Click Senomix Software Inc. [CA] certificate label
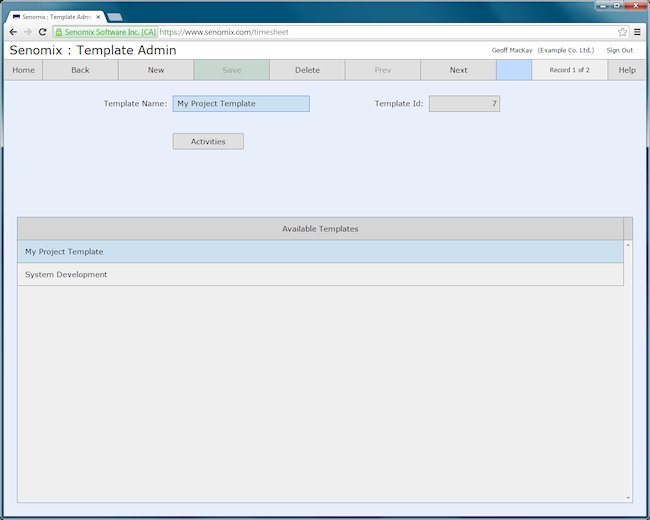This screenshot has width=650, height=520. [110, 32]
